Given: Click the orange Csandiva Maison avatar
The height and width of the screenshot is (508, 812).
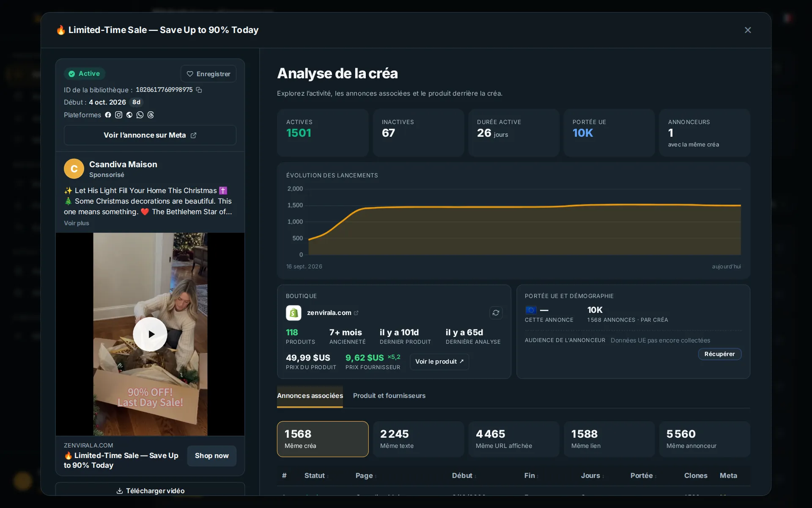Looking at the screenshot, I should coord(74,169).
